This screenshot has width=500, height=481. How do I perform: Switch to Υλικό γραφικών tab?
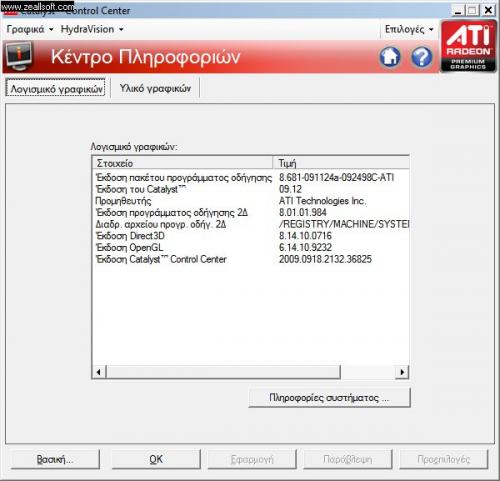tap(155, 88)
